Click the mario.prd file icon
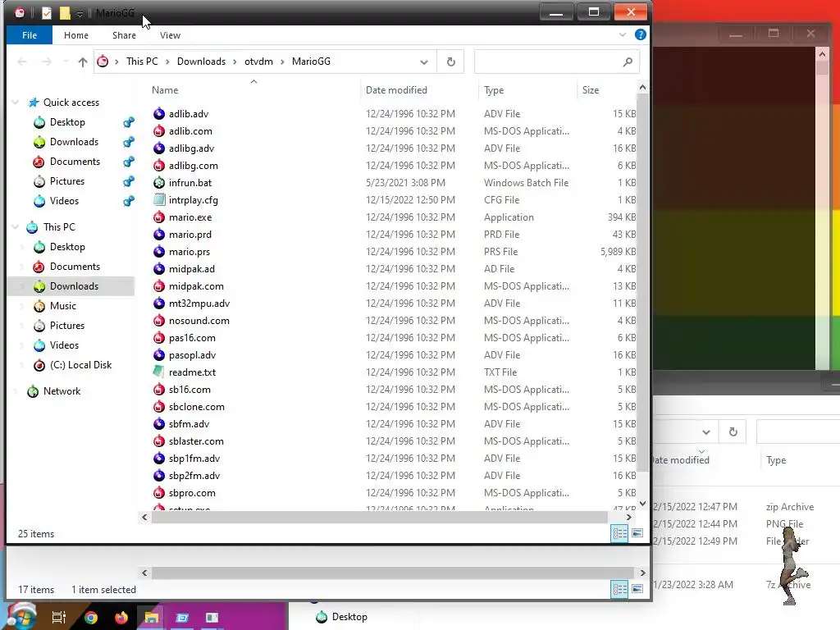Viewport: 840px width, 630px height. [x=158, y=234]
